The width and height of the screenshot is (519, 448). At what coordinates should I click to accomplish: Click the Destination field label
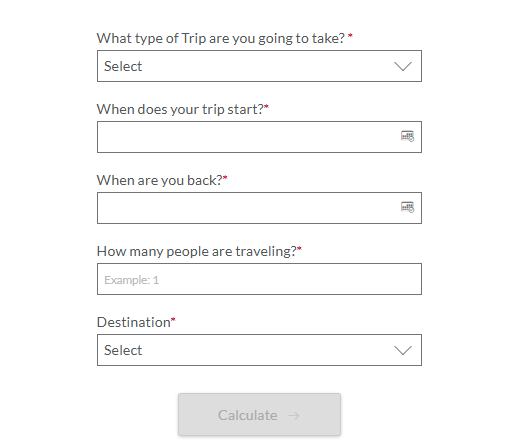click(x=134, y=322)
